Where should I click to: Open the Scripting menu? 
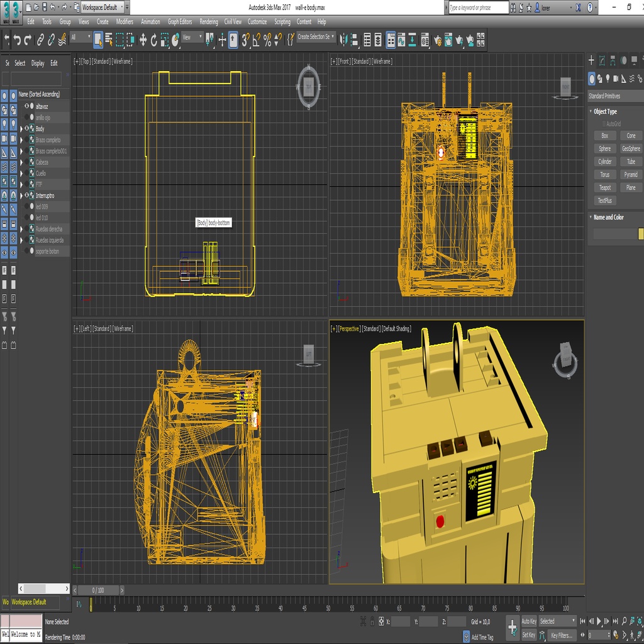tap(282, 21)
